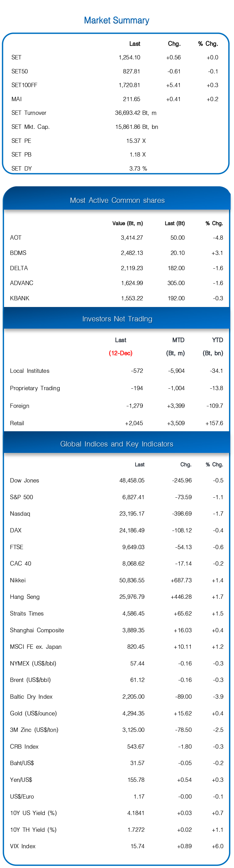Click the AOT stock name
Viewport: 234px width, 868px height.
16,238
